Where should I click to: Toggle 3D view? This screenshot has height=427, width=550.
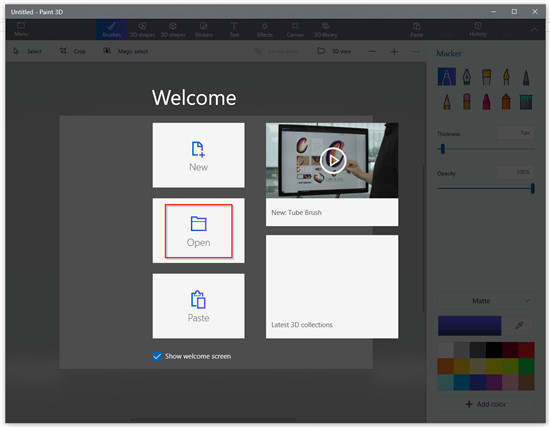334,51
